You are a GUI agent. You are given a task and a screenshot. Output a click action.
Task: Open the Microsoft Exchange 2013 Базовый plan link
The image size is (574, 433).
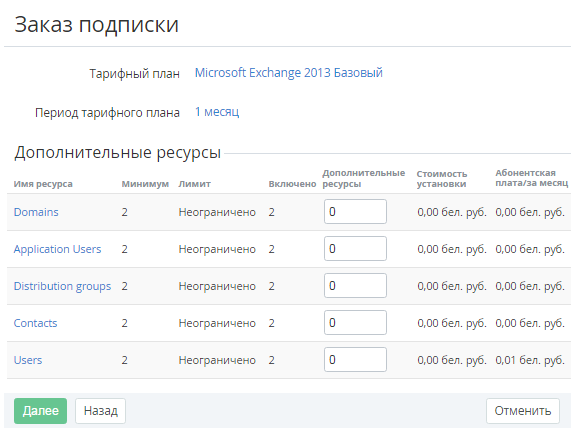pos(288,73)
